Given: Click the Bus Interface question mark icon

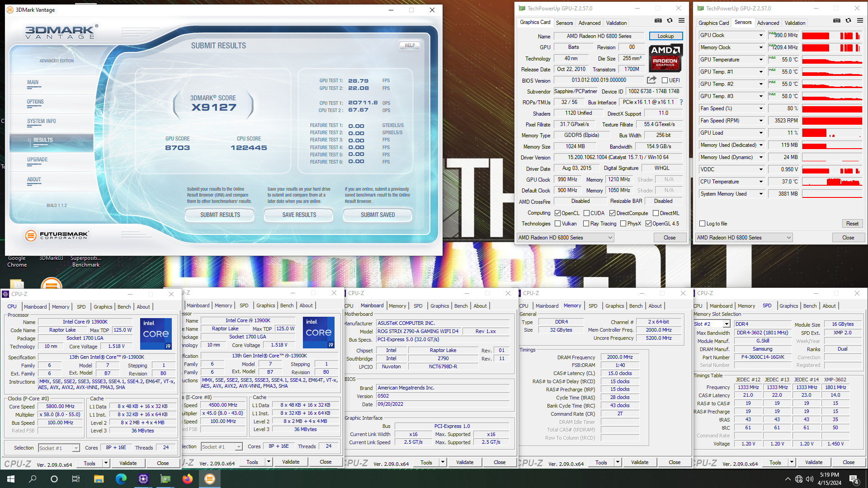Looking at the screenshot, I should coord(681,102).
